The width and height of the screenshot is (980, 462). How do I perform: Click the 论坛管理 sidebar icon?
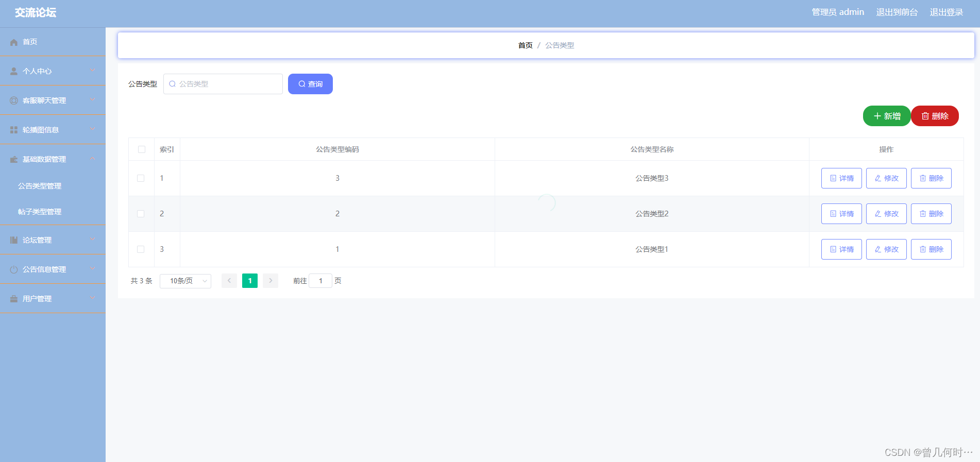(14, 241)
